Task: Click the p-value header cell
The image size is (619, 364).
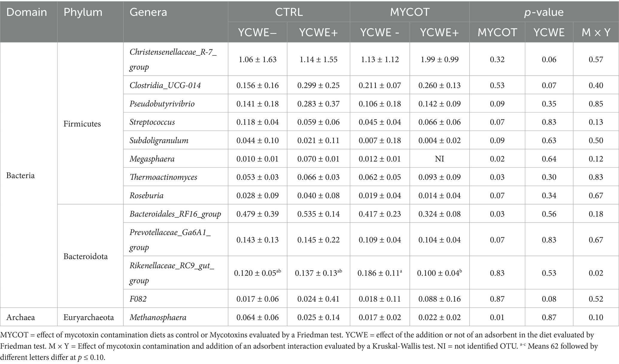Action: click(x=544, y=12)
